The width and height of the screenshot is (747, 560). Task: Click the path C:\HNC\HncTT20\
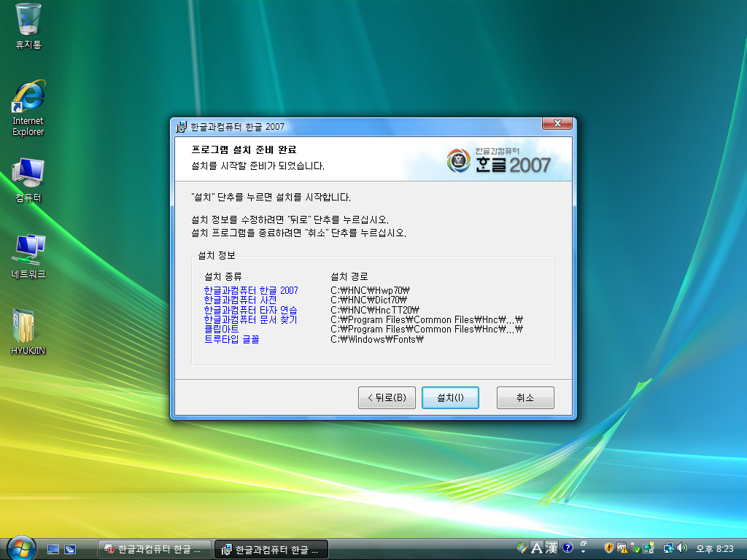click(374, 310)
